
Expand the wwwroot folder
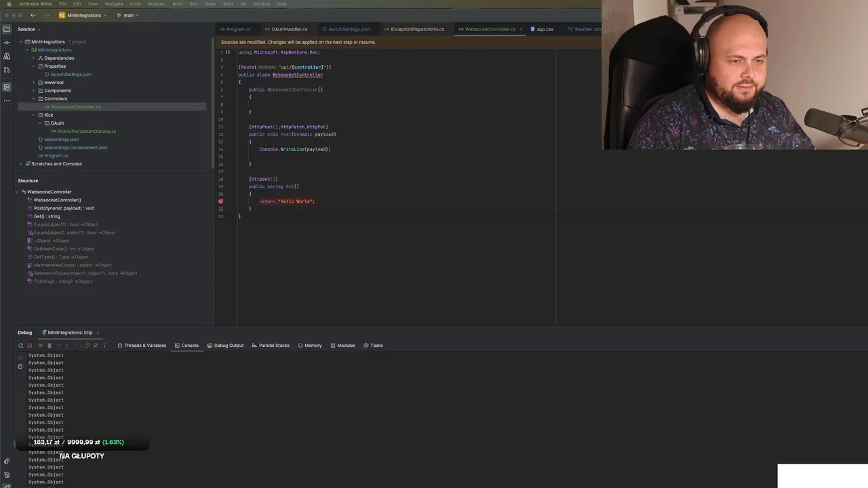pos(33,83)
